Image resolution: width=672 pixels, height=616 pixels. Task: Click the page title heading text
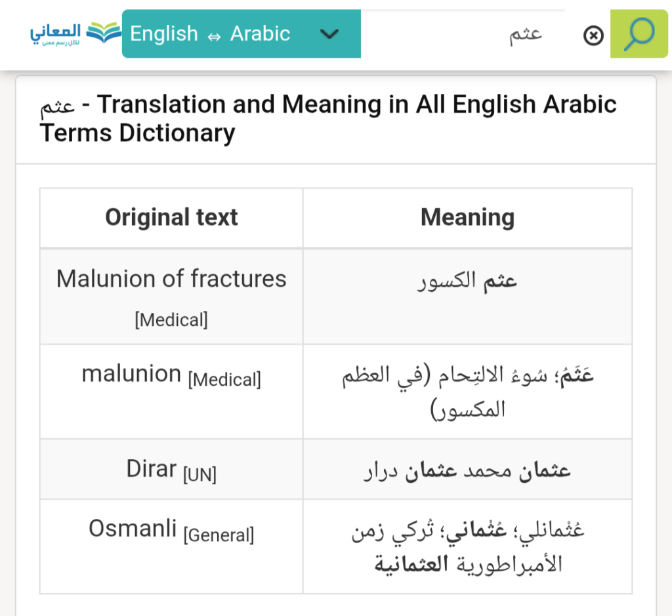coord(328,118)
